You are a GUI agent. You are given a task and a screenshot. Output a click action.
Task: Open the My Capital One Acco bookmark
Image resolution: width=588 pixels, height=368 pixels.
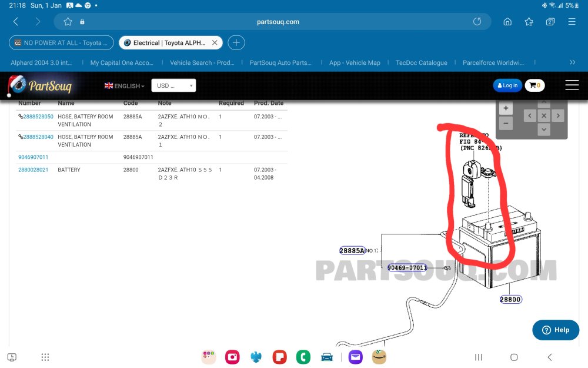[122, 63]
